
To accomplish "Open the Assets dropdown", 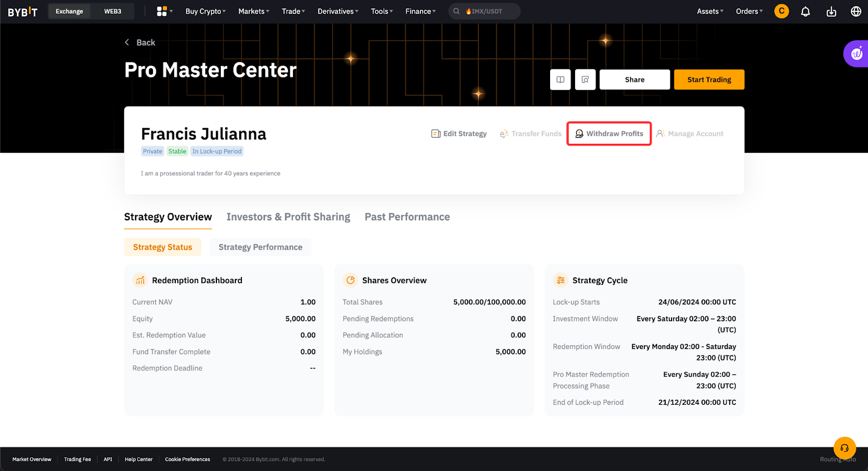I will pos(710,11).
